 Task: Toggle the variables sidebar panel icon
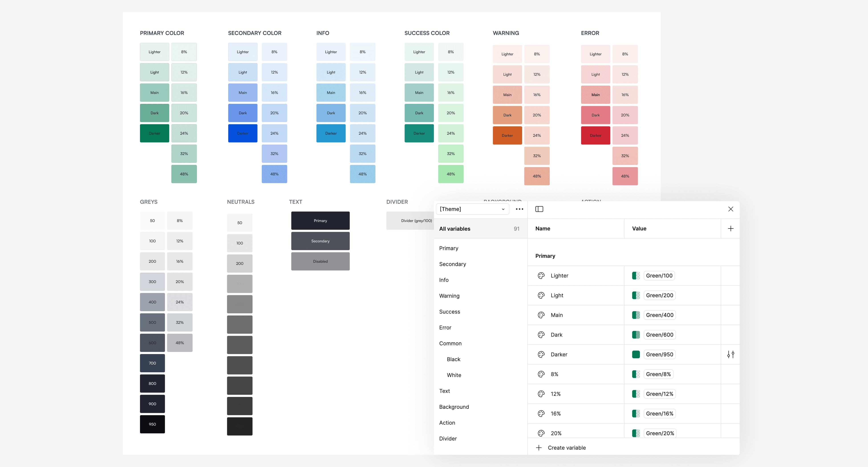click(539, 209)
